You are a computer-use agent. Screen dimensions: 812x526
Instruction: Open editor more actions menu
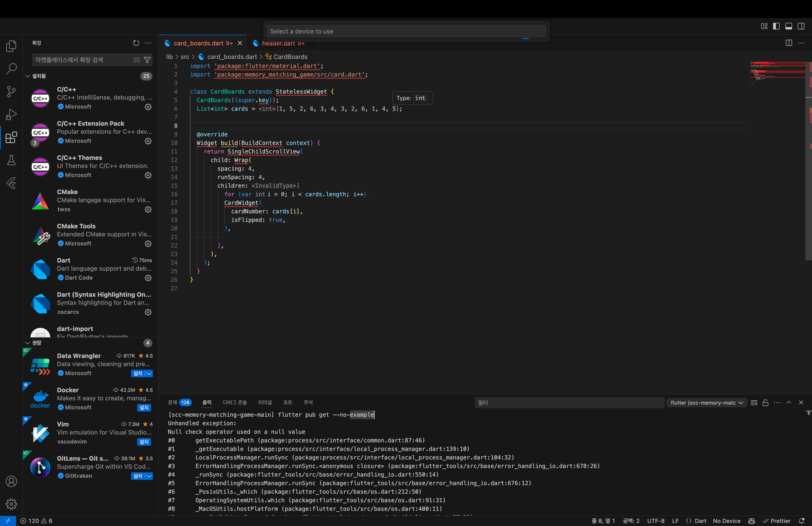[x=801, y=43]
